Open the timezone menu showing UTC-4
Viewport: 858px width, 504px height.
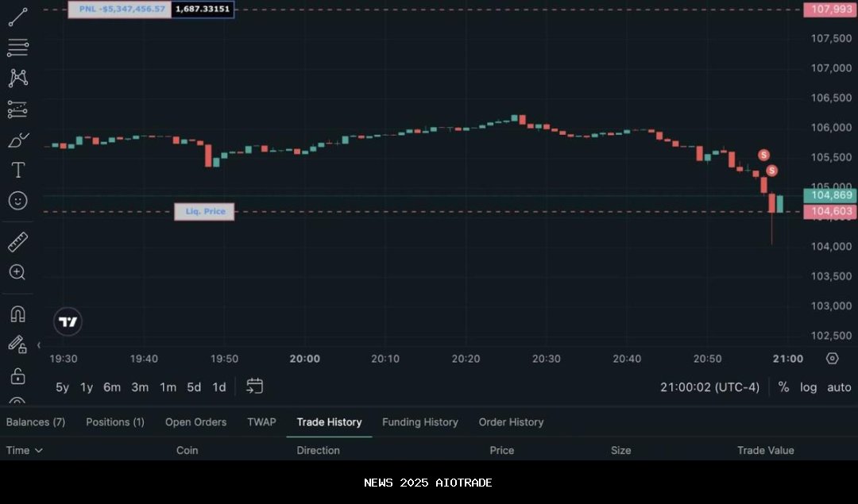709,387
